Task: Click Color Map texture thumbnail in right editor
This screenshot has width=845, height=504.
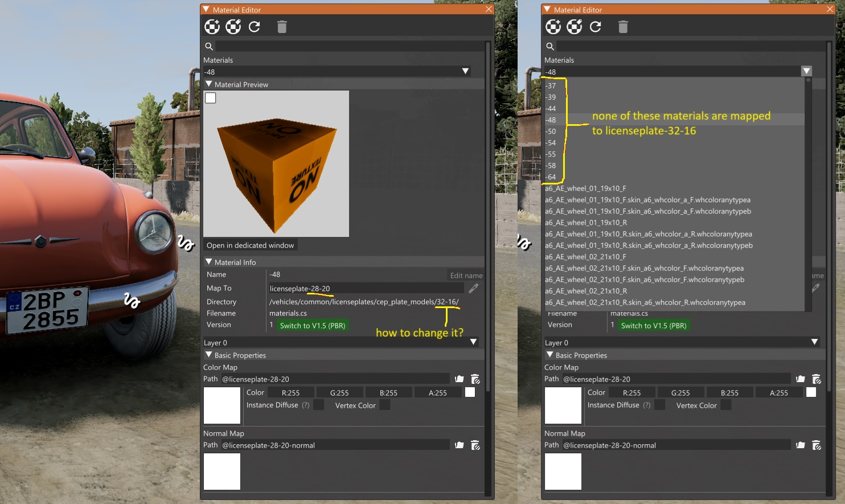Action: (x=563, y=405)
